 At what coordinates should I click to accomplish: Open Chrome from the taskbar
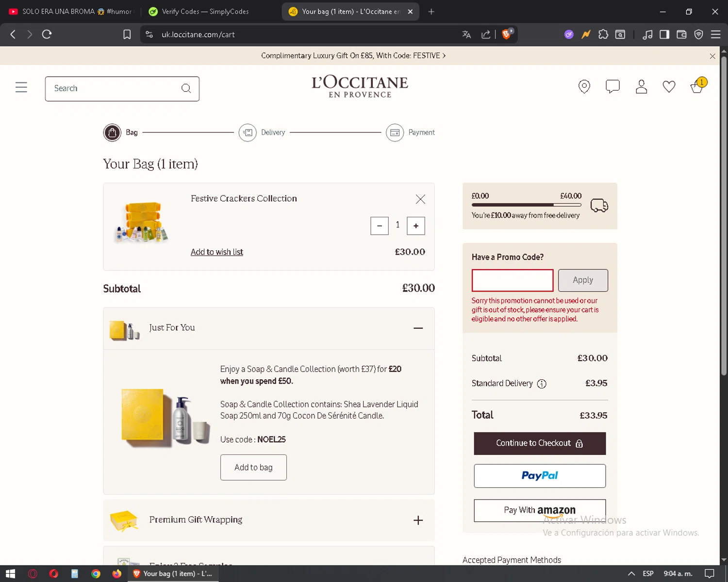tap(96, 574)
